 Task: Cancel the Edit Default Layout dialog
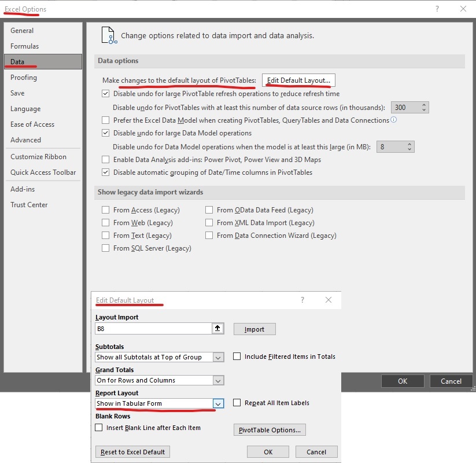pos(316,452)
